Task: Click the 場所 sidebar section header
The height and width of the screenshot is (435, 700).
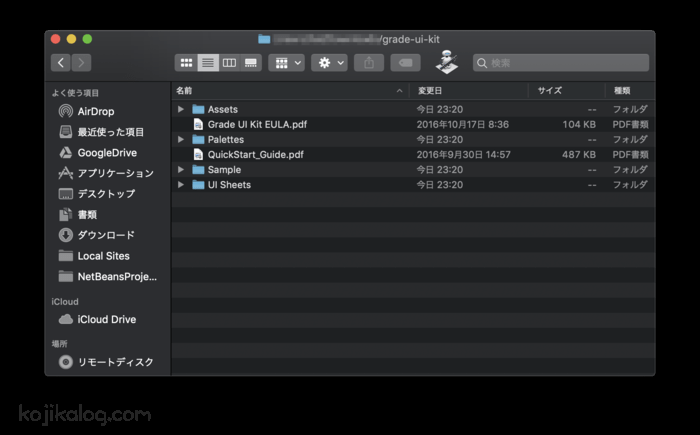Action: coord(59,344)
